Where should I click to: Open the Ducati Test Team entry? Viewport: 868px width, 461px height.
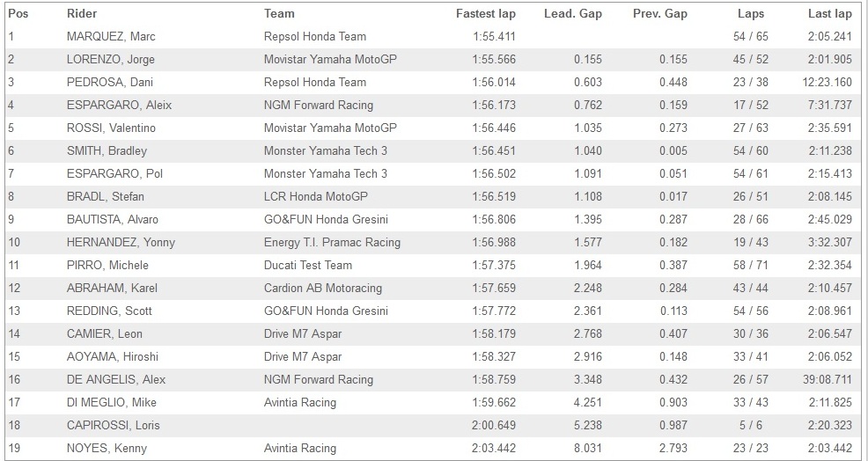pos(308,265)
